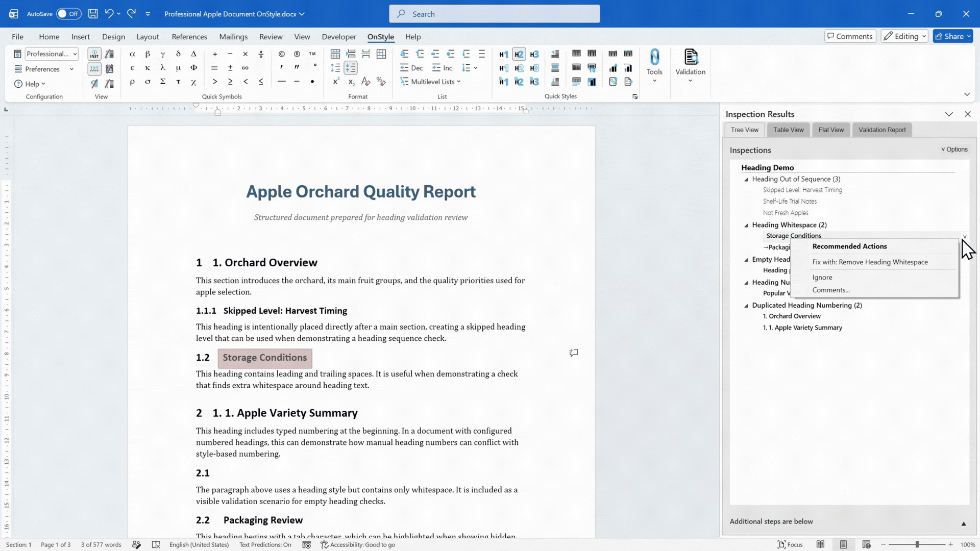Open the Multilevel Lists dropdown

pyautogui.click(x=430, y=82)
